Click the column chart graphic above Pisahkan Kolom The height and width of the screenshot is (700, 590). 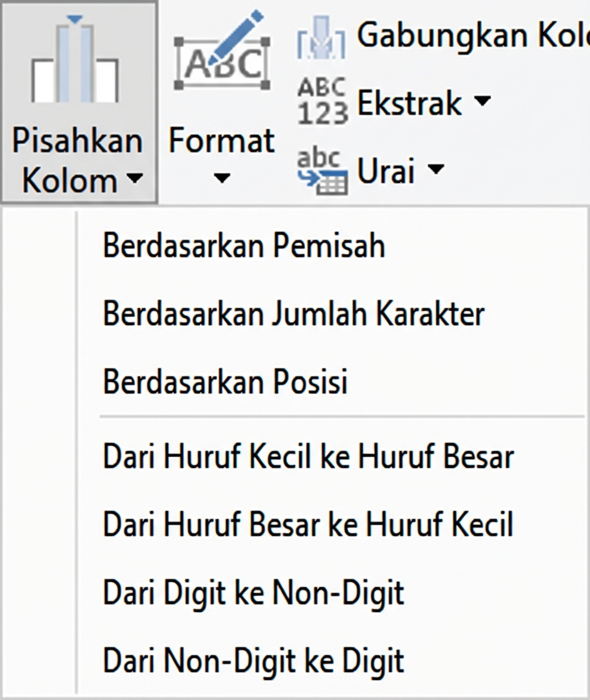click(75, 59)
